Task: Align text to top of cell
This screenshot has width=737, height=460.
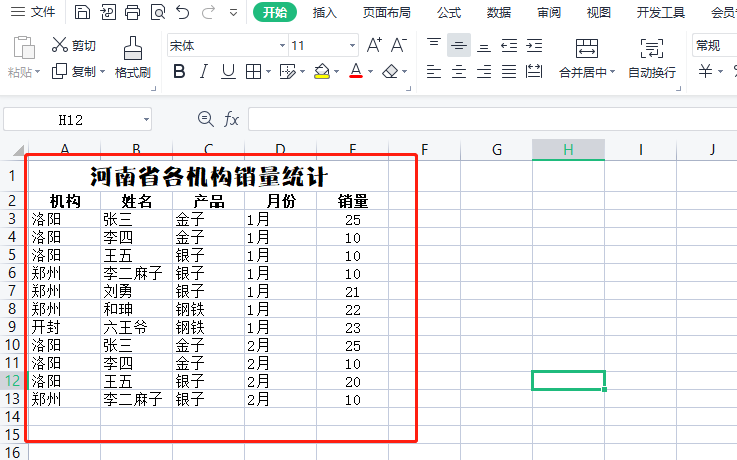Action: point(434,45)
